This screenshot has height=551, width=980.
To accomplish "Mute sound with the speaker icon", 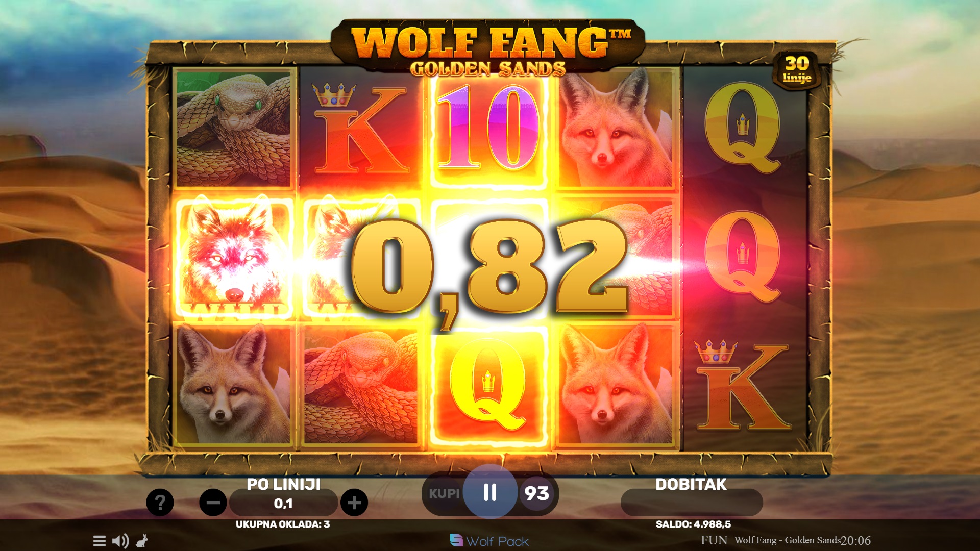I will (x=120, y=541).
